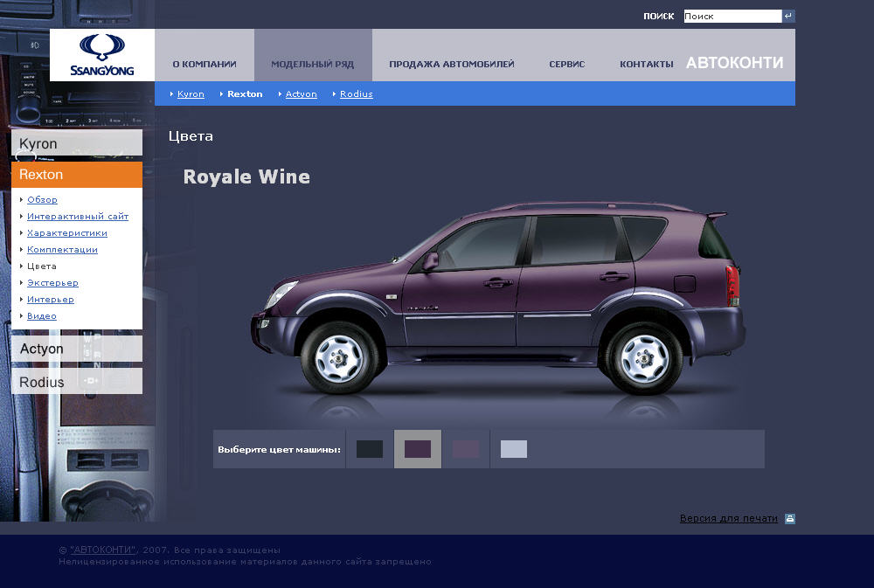Go to ПРОДАЖА АВТОМОБИЛЕЙ section
The image size is (874, 588).
tap(451, 64)
